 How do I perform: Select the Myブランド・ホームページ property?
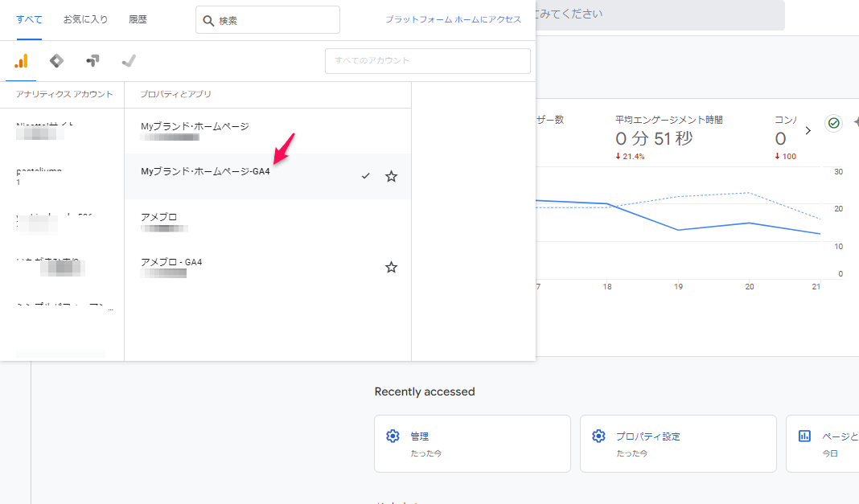(x=195, y=127)
